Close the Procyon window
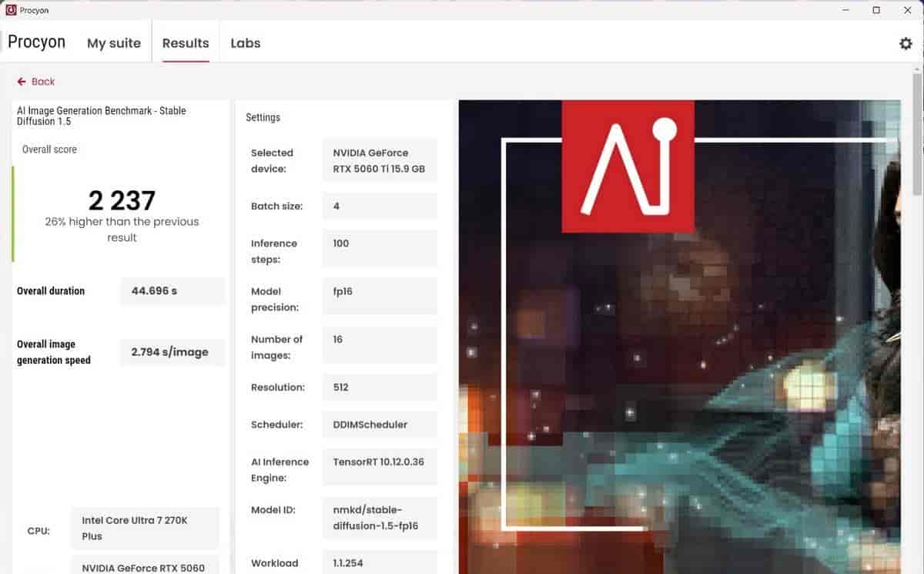This screenshot has width=924, height=574. click(906, 10)
